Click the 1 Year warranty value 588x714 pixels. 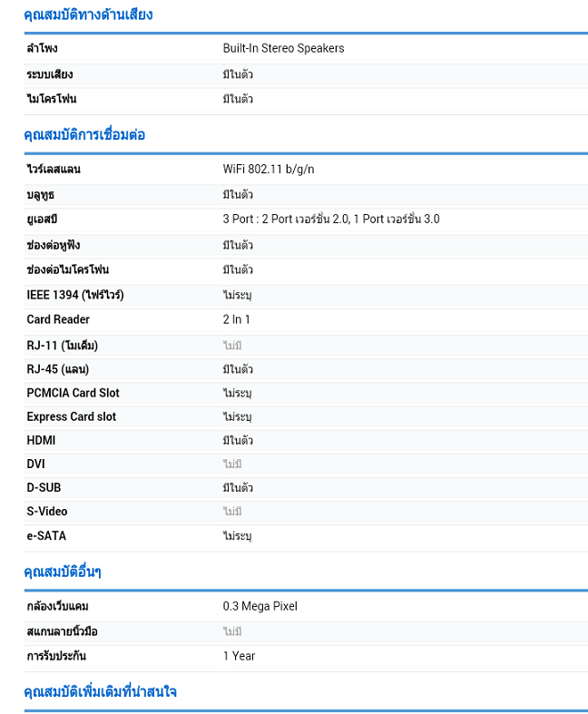pos(239,656)
